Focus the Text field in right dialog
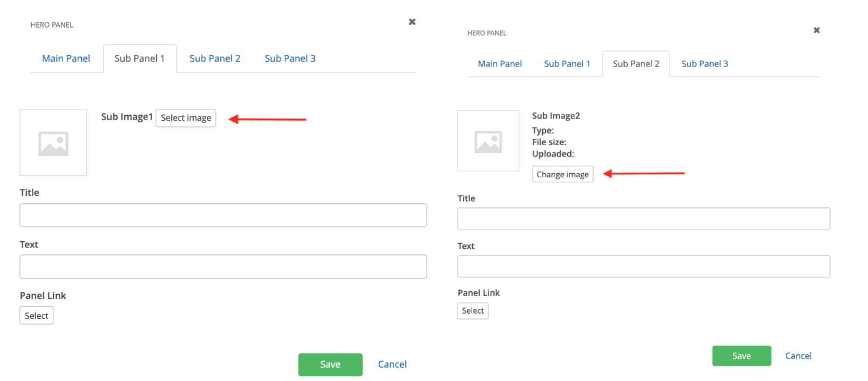This screenshot has height=381, width=868. click(644, 266)
